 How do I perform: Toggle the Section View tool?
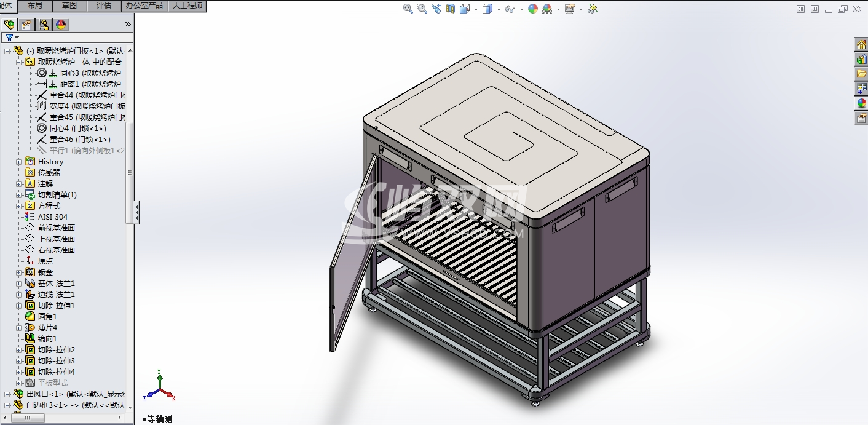[451, 9]
